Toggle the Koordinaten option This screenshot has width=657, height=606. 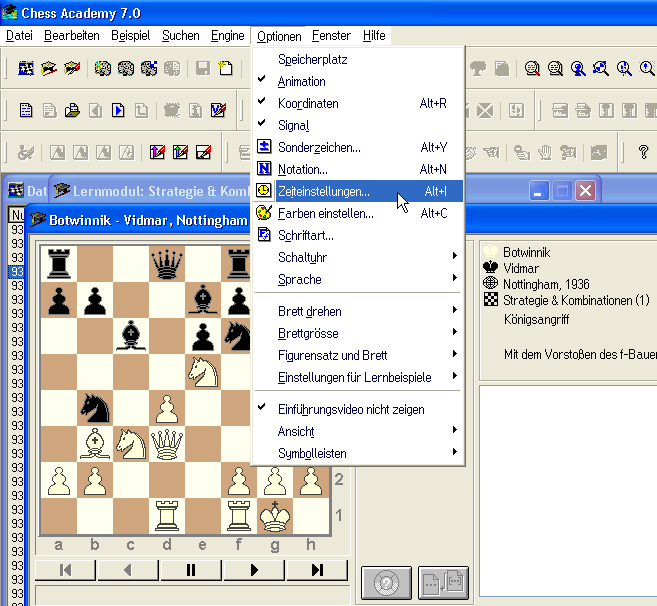(x=359, y=103)
